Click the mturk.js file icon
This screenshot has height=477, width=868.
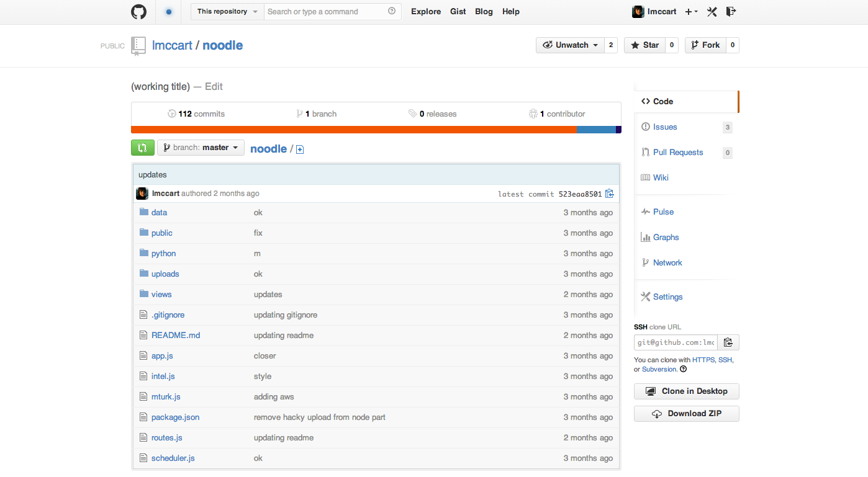coord(143,396)
